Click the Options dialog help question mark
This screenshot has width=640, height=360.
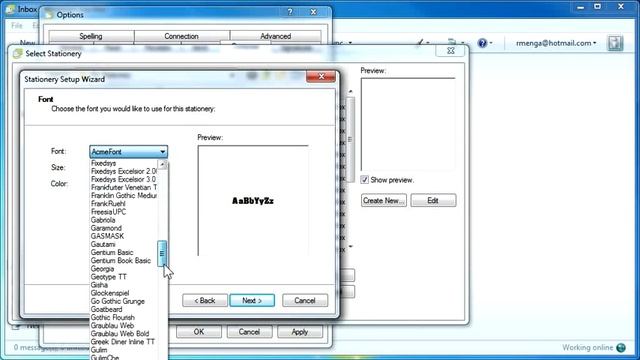click(x=290, y=12)
